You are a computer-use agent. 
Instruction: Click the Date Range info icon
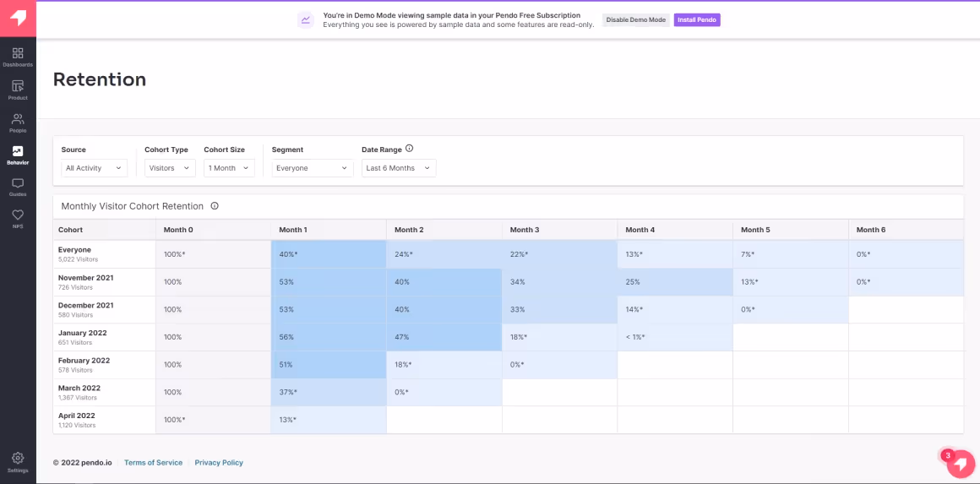pos(410,149)
